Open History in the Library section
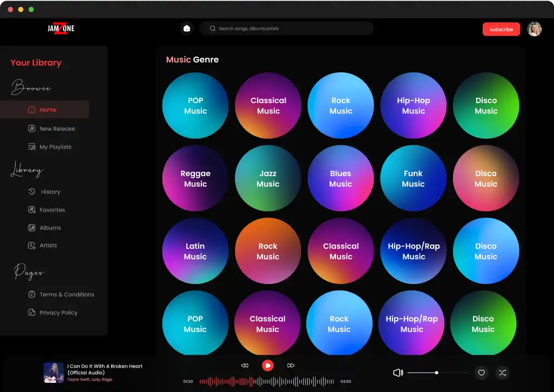Image resolution: width=554 pixels, height=392 pixels. pos(44,192)
